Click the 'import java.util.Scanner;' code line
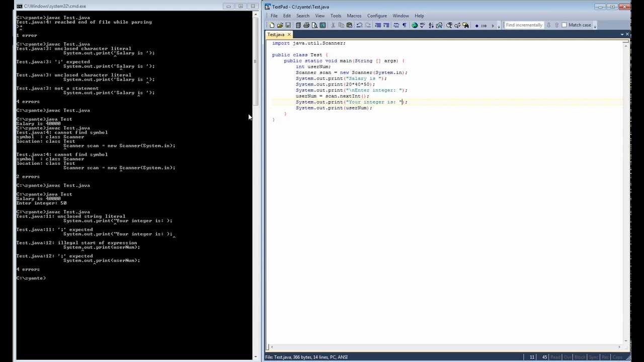 pyautogui.click(x=309, y=43)
